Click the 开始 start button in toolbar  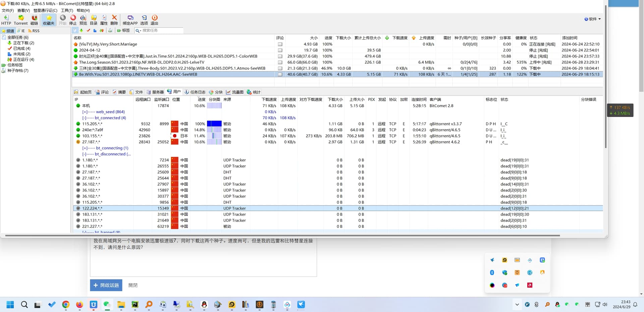pos(63,20)
